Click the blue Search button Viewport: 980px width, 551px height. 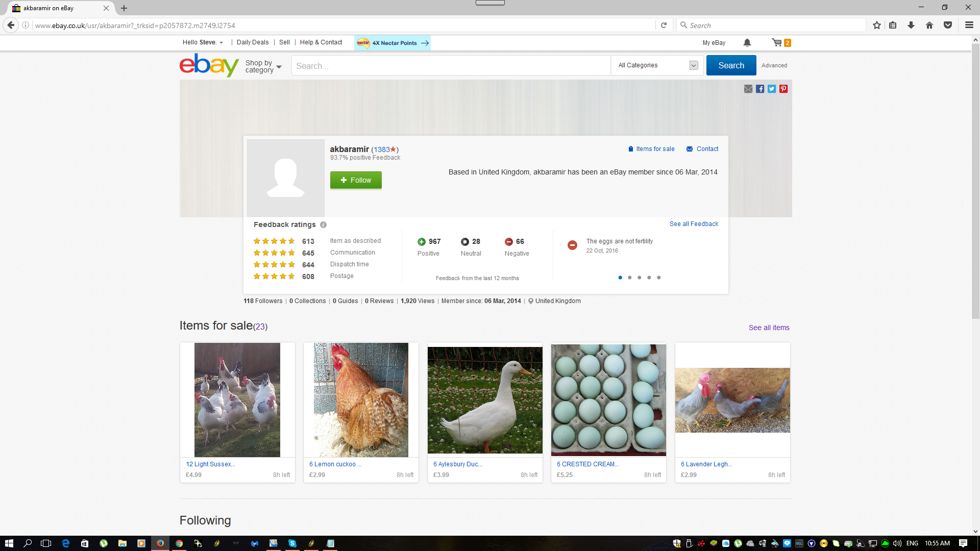click(x=731, y=65)
